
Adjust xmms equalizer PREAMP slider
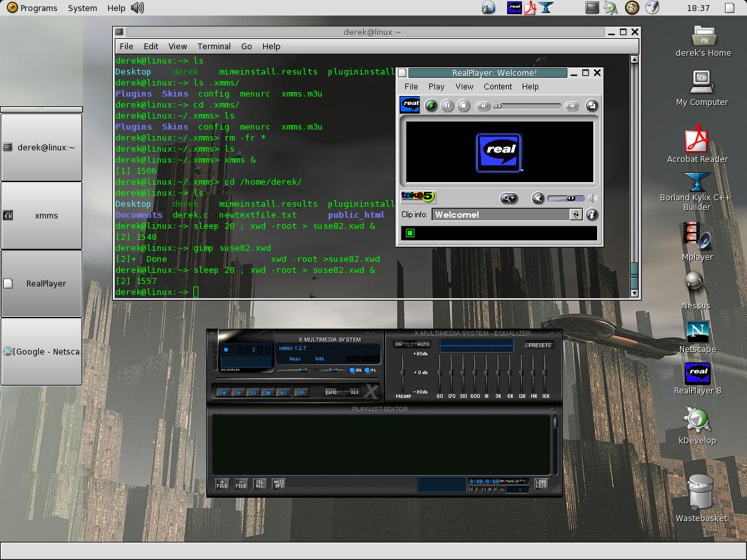403,373
